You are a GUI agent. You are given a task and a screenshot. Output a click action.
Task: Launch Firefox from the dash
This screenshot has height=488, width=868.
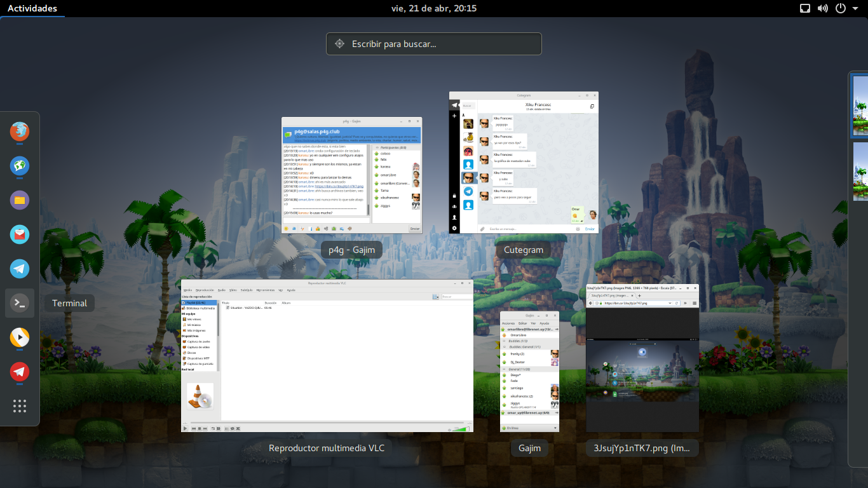tap(20, 132)
